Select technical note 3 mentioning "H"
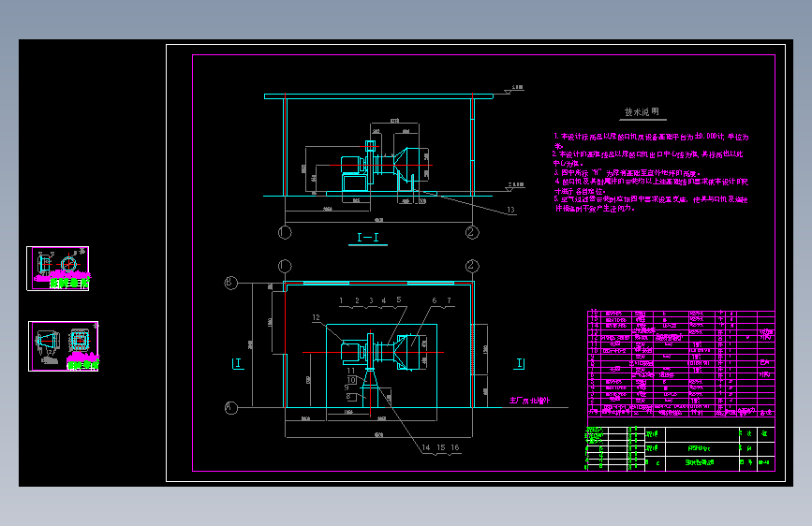 627,173
